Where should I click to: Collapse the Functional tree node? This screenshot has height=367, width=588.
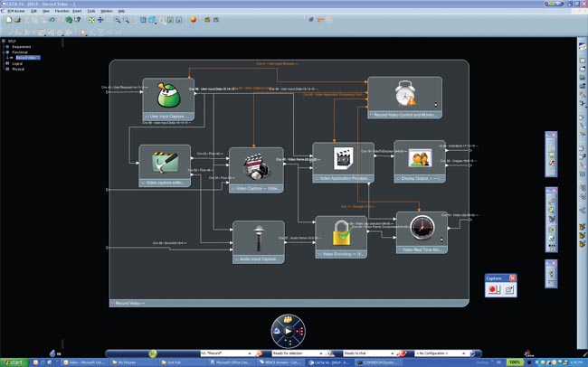click(7, 52)
